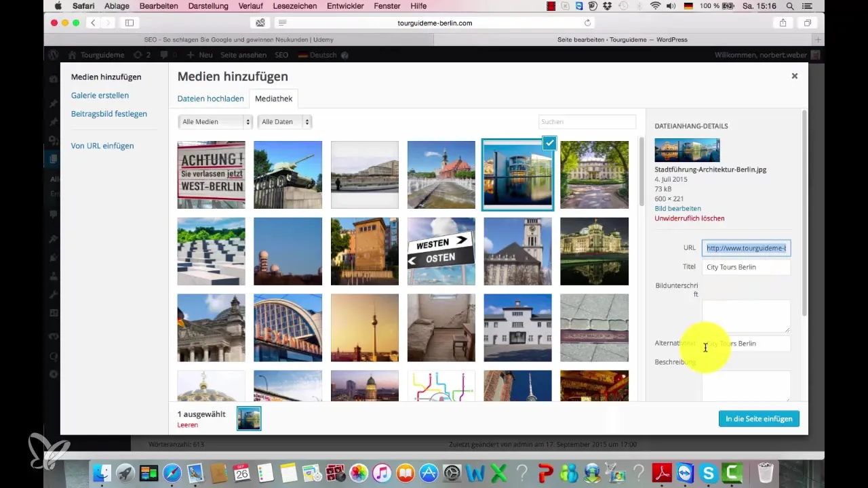Image resolution: width=868 pixels, height=488 pixels.
Task: Open the Trash in the Dock
Action: point(765,472)
